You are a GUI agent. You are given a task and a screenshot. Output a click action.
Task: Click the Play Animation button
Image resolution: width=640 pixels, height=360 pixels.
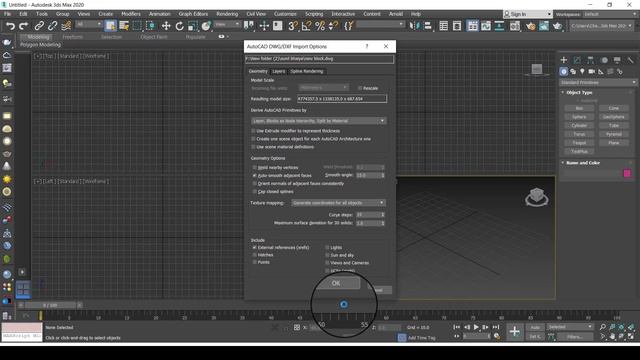click(476, 327)
